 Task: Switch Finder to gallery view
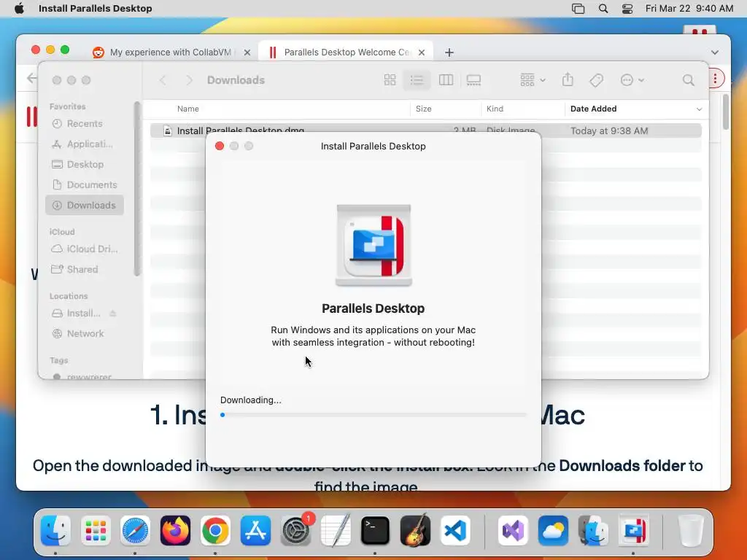(473, 80)
